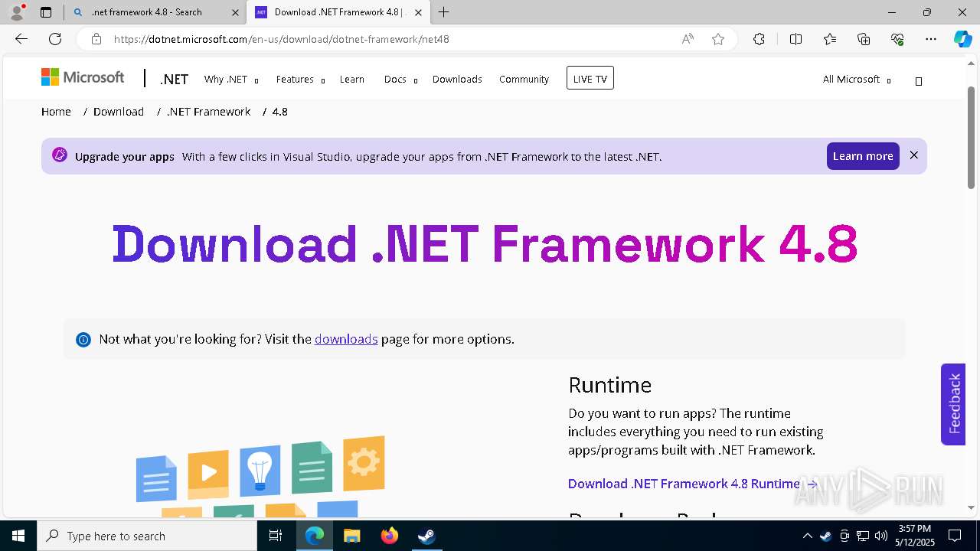Add this page to favorites with the star icon
980x551 pixels.
pos(718,39)
